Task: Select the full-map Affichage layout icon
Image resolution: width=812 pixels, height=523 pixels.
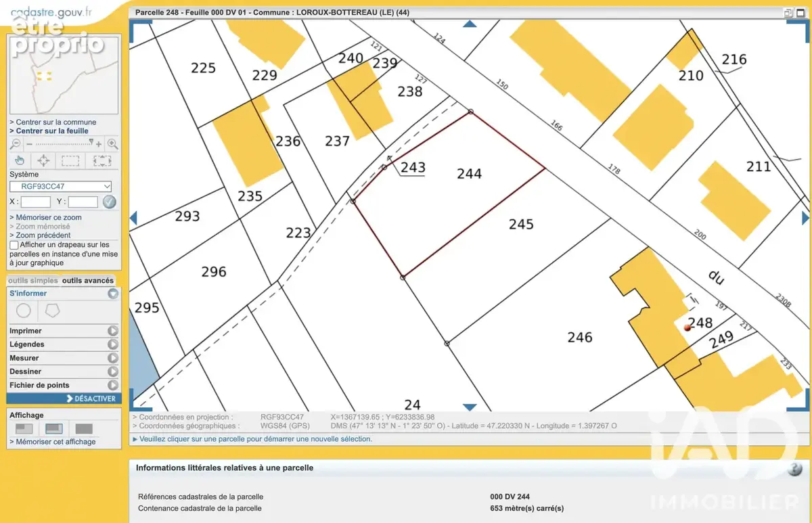Action: (x=84, y=428)
